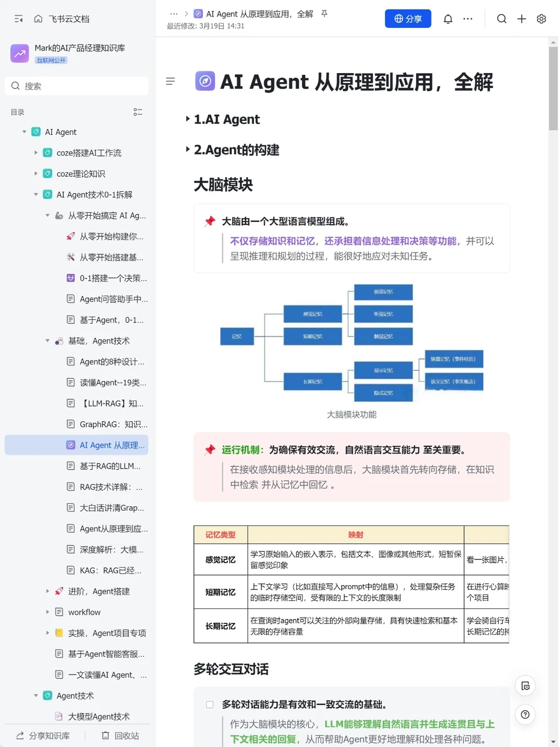Screen dimensions: 560x747
Task: Click the 大脑模块 heading
Action: (223, 185)
